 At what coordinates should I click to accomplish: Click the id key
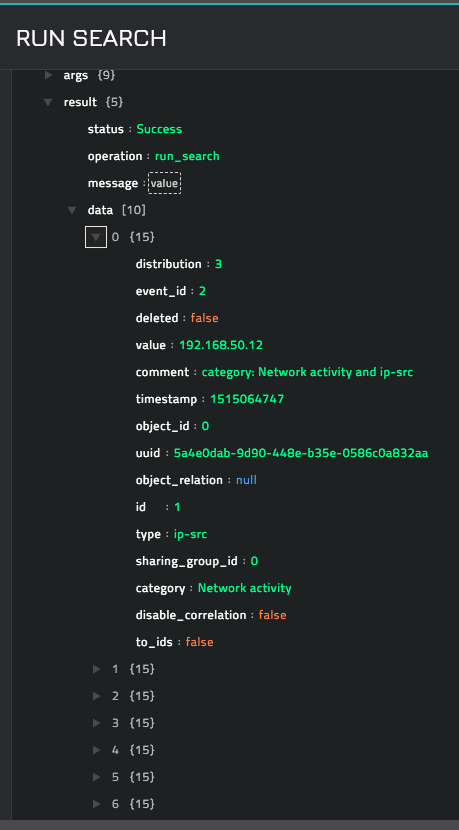(140, 507)
